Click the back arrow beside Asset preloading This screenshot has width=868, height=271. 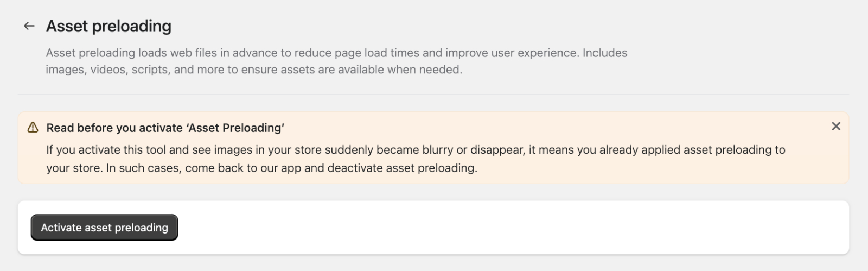(29, 26)
